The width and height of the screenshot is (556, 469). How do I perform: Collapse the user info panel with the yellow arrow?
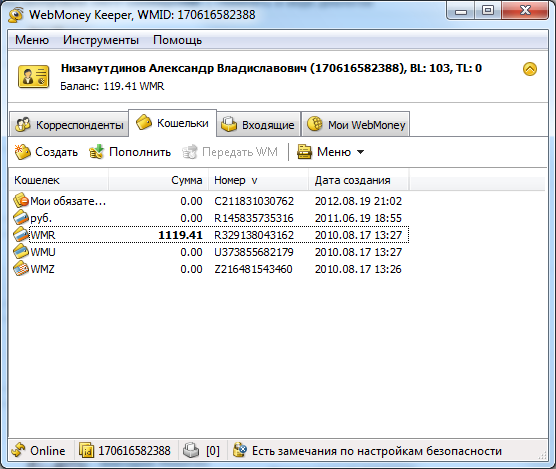tap(530, 69)
